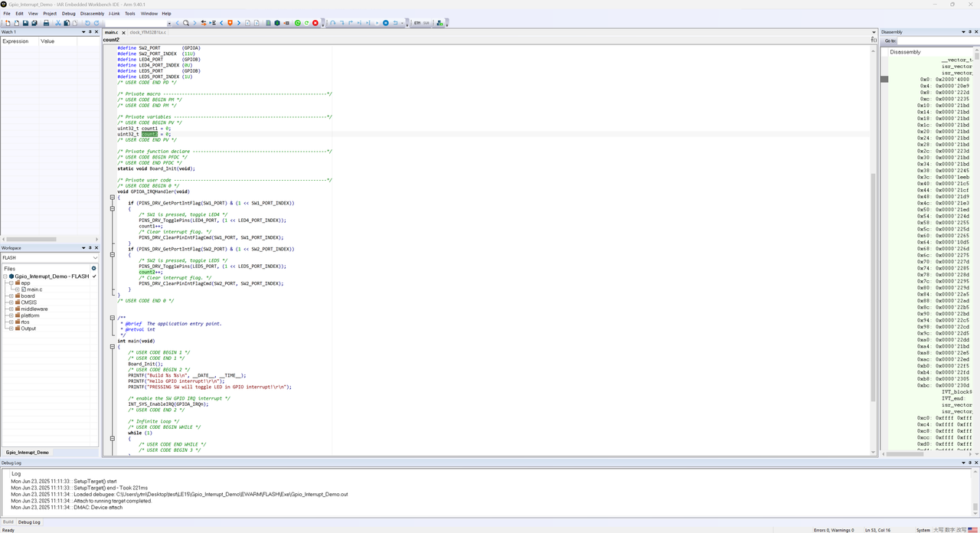
Task: Open the Tools menu
Action: coord(130,14)
